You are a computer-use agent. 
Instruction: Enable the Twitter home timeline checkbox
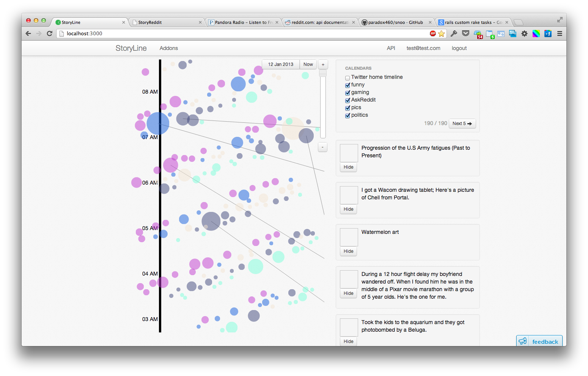point(347,78)
